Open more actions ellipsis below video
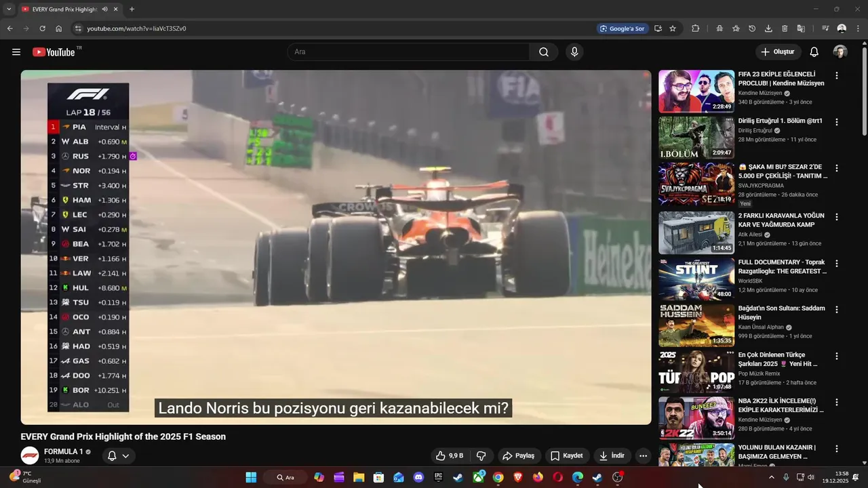The image size is (868, 488). [x=644, y=455]
